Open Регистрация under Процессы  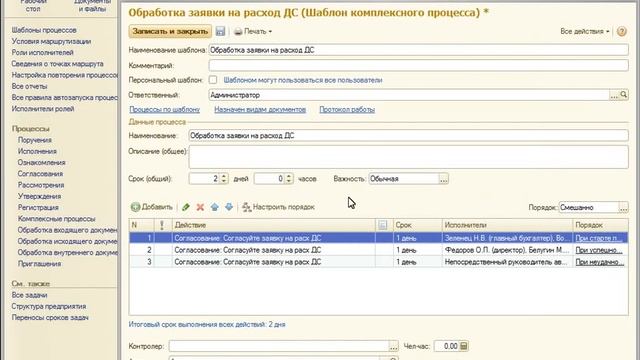click(38, 207)
